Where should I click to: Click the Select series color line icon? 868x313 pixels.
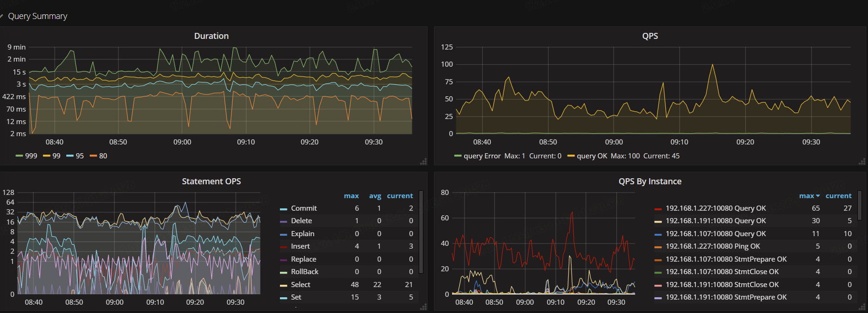point(284,285)
